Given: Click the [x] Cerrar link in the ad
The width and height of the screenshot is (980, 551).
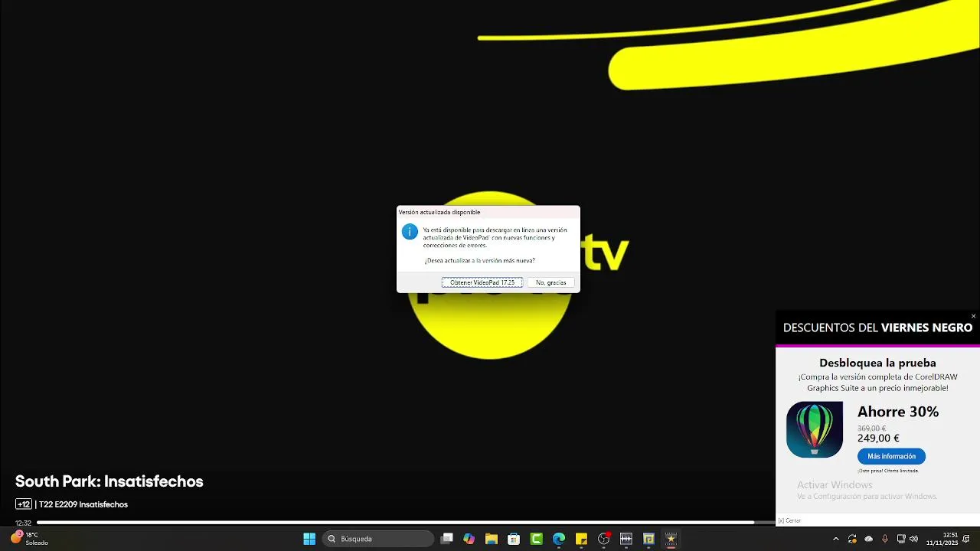Looking at the screenshot, I should (789, 520).
